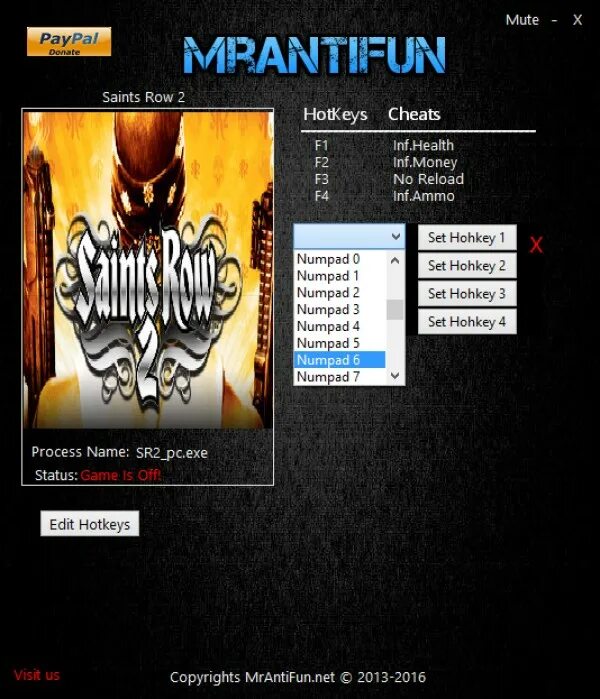The width and height of the screenshot is (600, 699).
Task: Click the PayPal Donate button
Action: tap(69, 42)
